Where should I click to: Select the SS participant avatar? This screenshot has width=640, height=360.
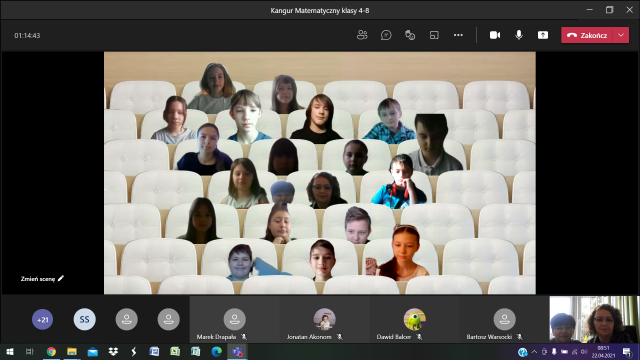(x=84, y=319)
